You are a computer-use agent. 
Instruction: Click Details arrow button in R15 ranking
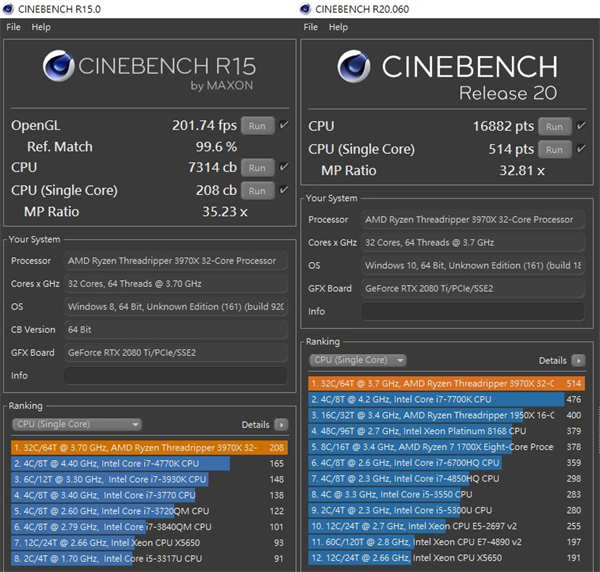pos(282,425)
